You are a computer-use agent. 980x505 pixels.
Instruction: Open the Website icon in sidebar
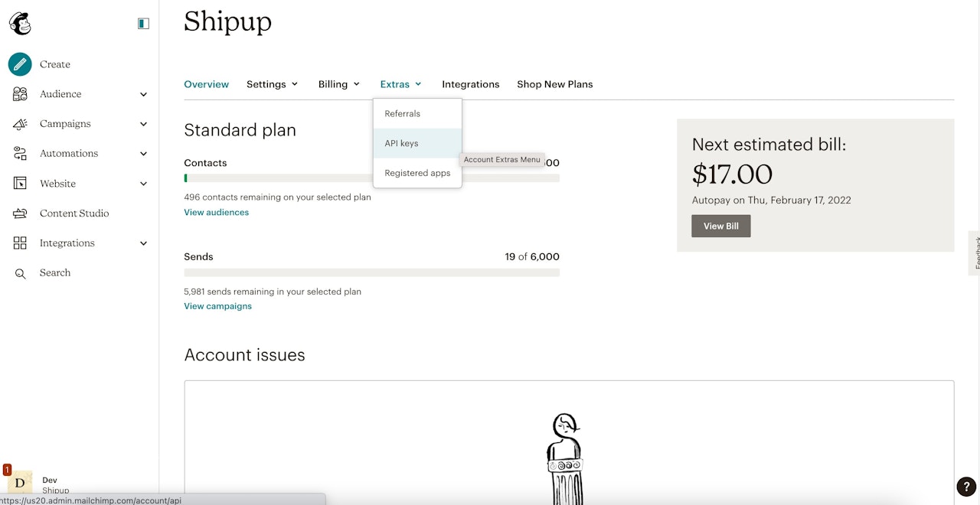click(x=20, y=184)
